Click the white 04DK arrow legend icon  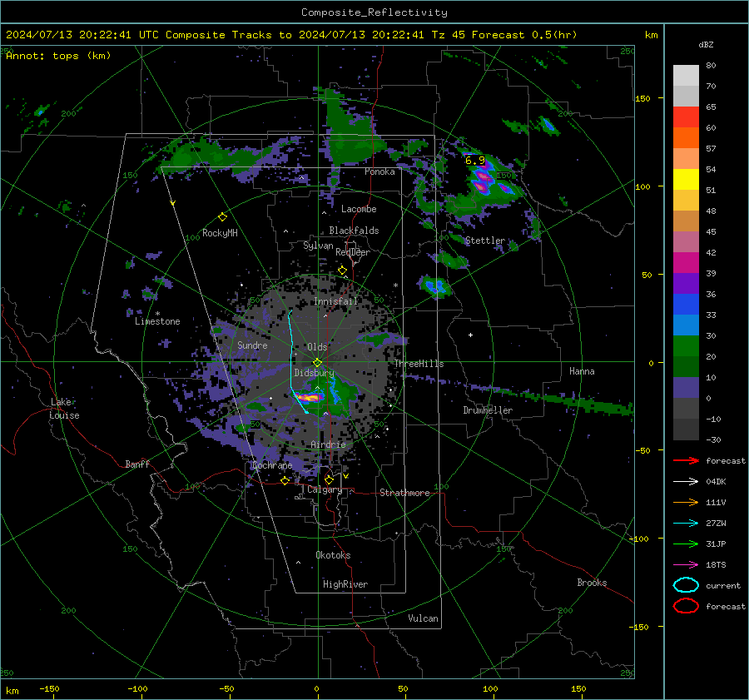pyautogui.click(x=686, y=482)
